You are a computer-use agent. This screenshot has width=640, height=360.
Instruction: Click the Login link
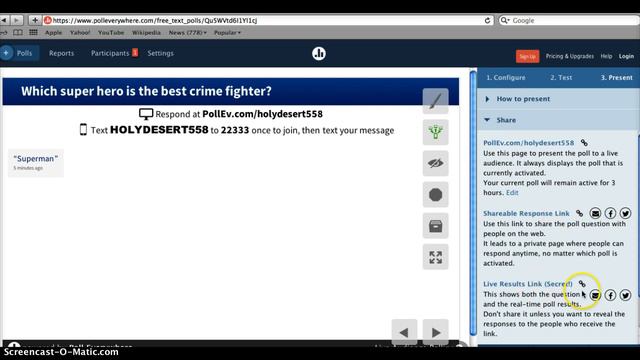coord(626,56)
